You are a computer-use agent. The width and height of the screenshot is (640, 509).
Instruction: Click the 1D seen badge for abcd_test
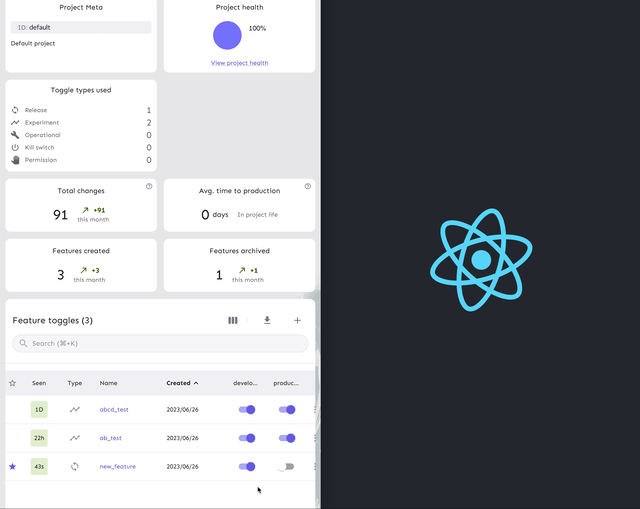[x=39, y=409]
